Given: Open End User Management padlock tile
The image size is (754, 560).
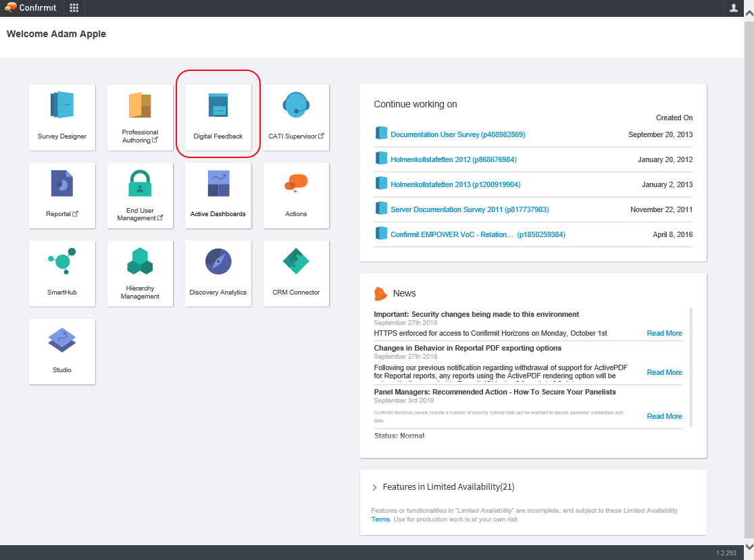Looking at the screenshot, I should tap(140, 196).
